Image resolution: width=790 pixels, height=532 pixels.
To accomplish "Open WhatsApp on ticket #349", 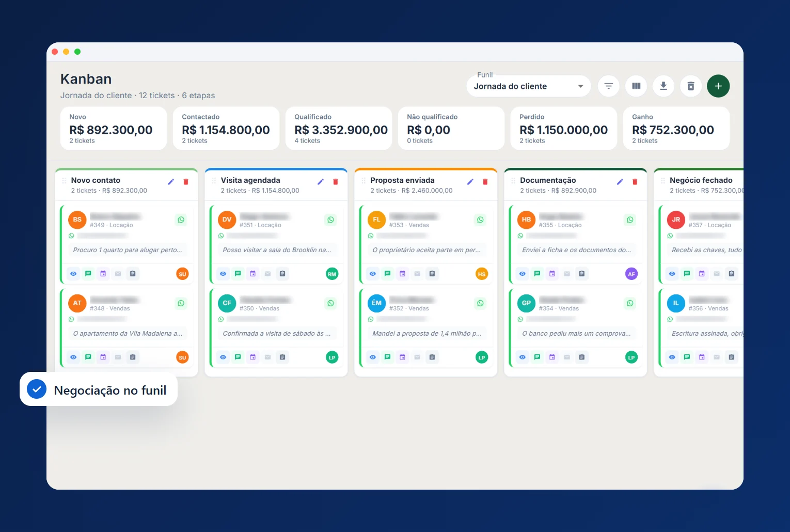I will (x=181, y=220).
